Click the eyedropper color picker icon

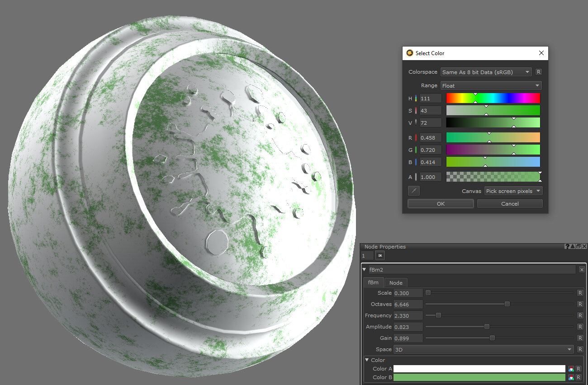[414, 191]
